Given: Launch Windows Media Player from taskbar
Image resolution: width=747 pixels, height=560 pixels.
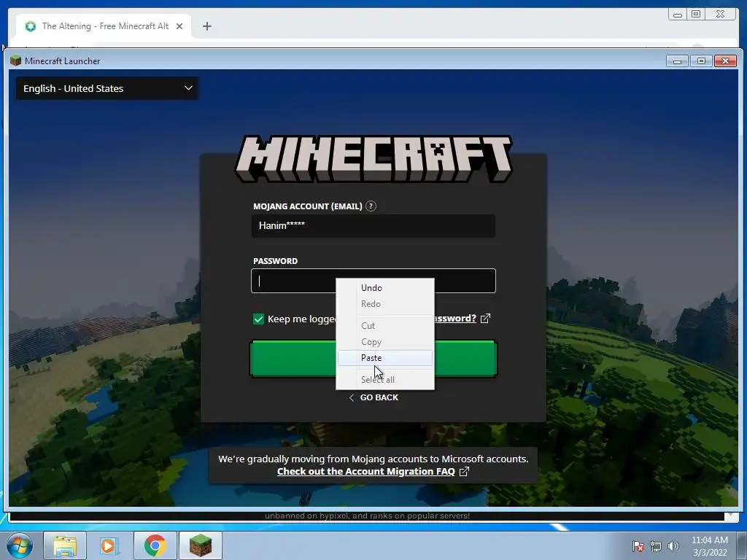Looking at the screenshot, I should 109,545.
